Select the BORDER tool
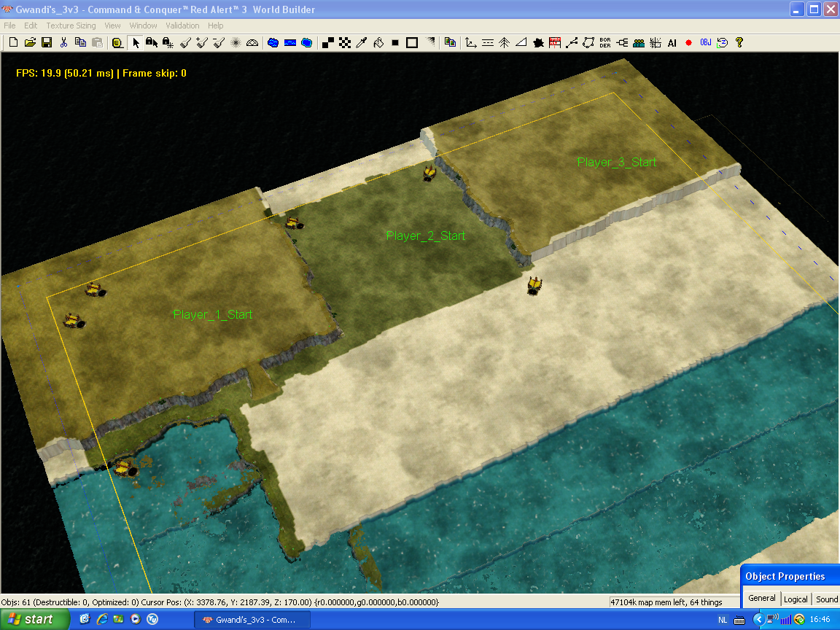 pyautogui.click(x=605, y=42)
